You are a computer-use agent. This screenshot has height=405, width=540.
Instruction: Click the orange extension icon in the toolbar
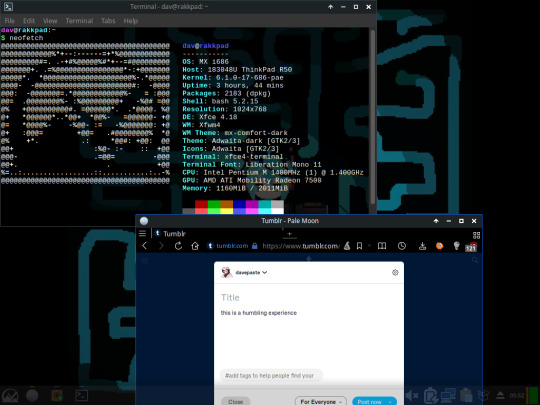tap(439, 246)
